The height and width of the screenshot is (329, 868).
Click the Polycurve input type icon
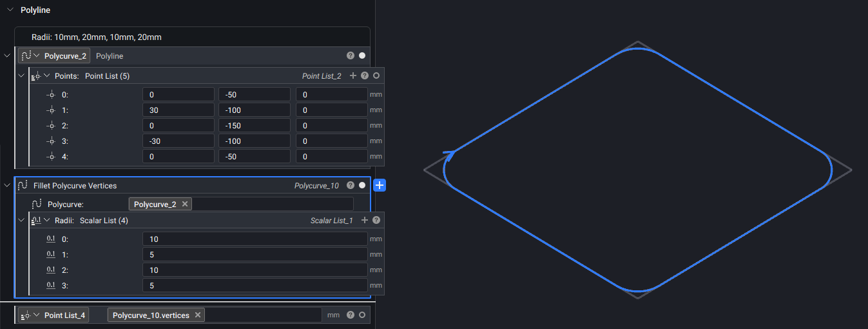pyautogui.click(x=37, y=204)
